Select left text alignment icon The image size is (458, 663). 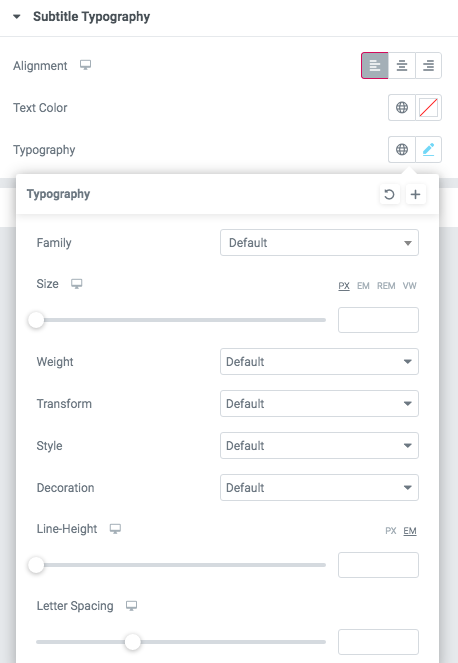click(375, 66)
